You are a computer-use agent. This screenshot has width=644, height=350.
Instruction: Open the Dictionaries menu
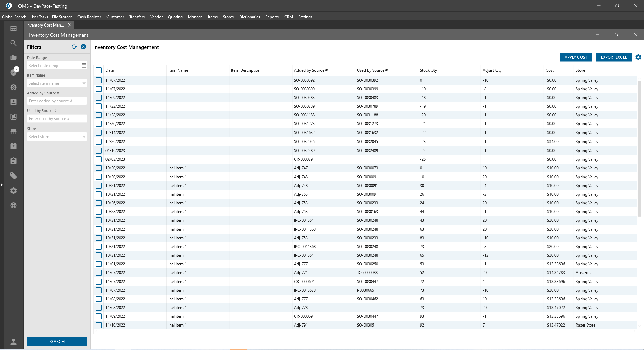[x=249, y=17]
